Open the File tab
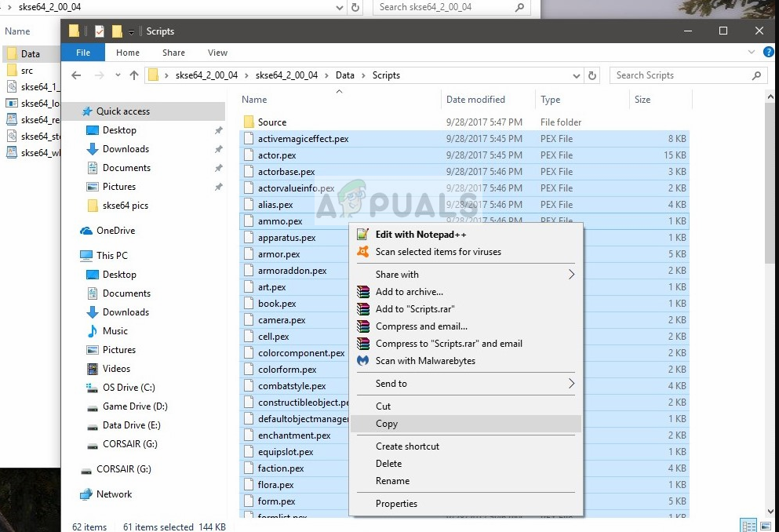Viewport: 779px width, 532px height. [x=83, y=52]
